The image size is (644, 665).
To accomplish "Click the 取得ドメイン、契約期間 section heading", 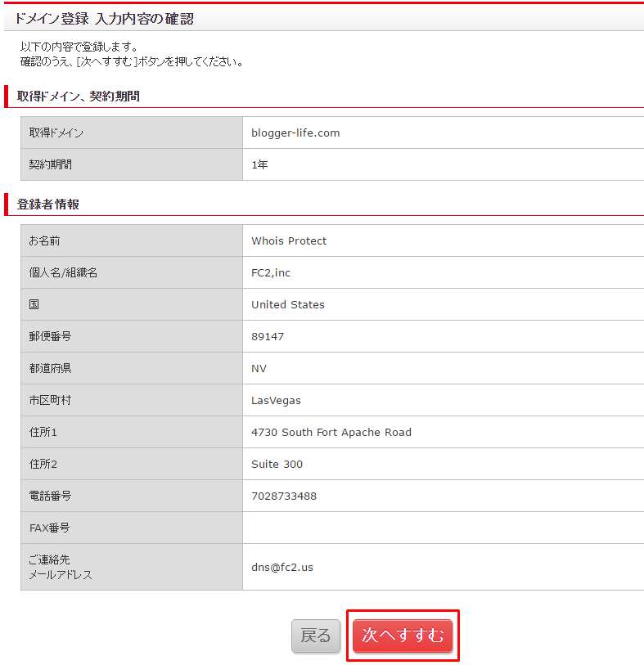I will coord(78,97).
